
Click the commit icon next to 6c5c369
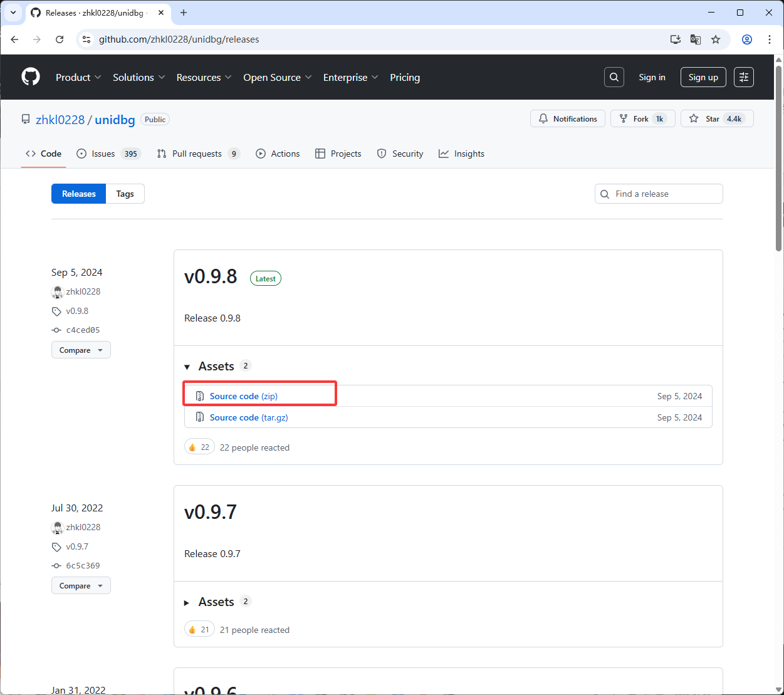click(x=56, y=566)
